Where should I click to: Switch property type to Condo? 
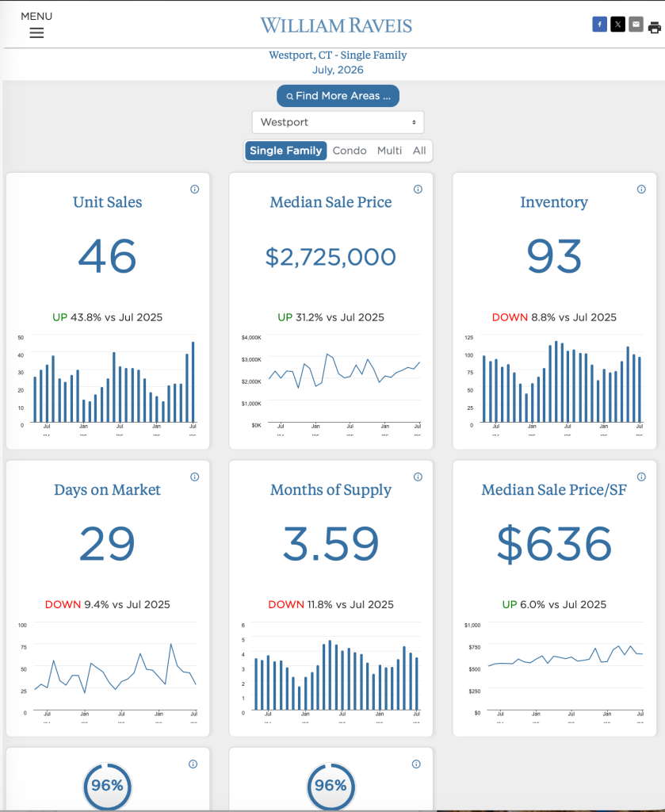pyautogui.click(x=350, y=151)
